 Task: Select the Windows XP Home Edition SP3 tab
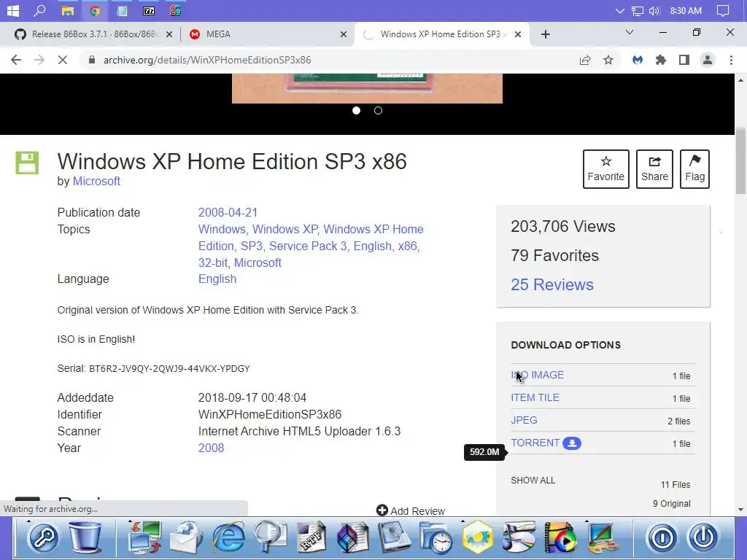tap(441, 34)
